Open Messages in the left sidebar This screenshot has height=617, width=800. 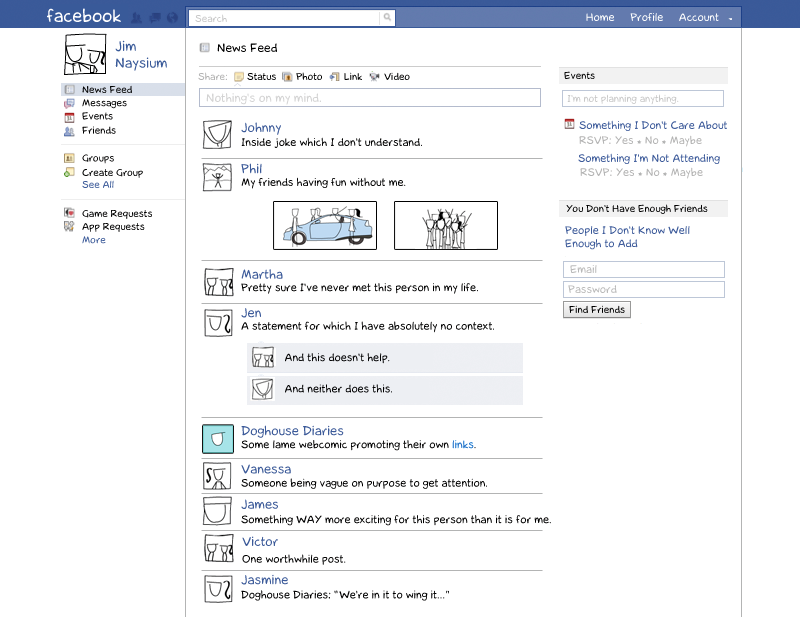[104, 103]
